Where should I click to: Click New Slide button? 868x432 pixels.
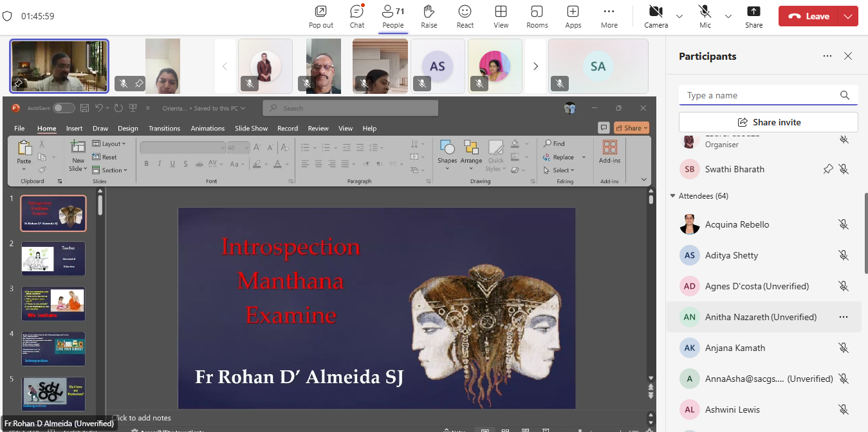point(78,156)
